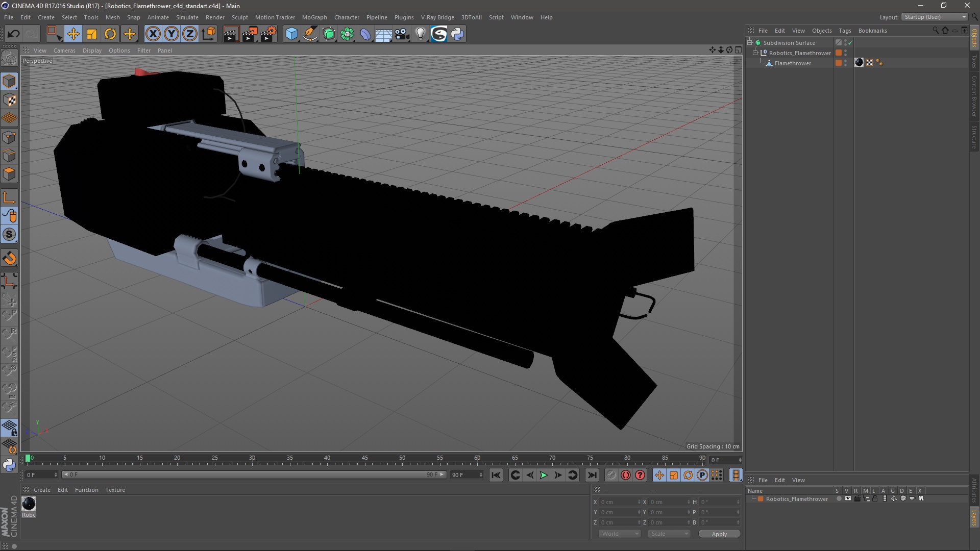
Task: Open the MoGraph array icon
Action: (x=348, y=34)
